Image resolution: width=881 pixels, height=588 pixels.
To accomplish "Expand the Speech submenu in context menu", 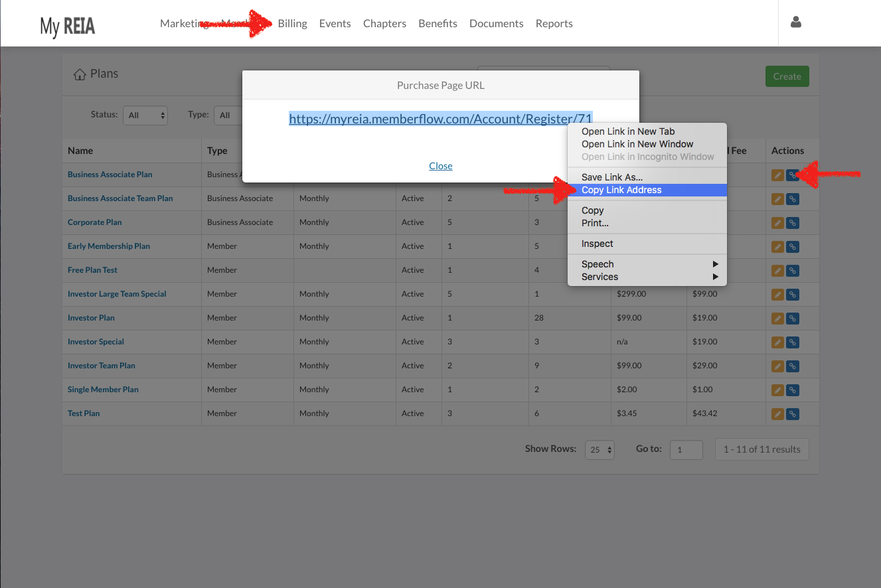I will [x=647, y=264].
